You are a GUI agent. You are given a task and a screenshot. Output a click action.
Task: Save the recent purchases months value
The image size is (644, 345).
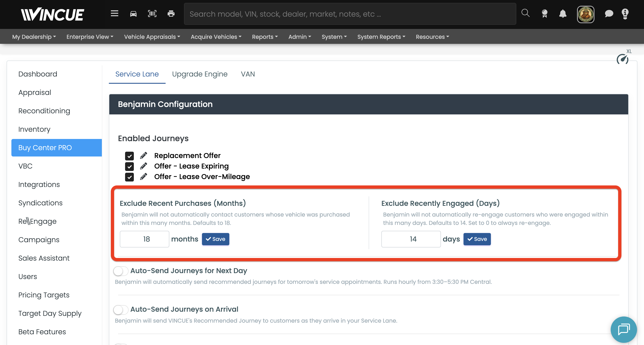(x=216, y=239)
